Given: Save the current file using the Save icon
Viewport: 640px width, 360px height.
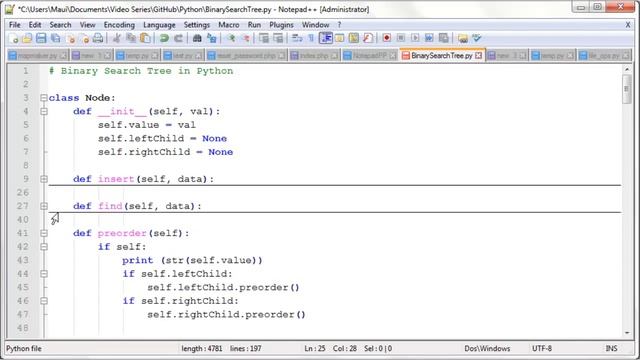Looking at the screenshot, I should pyautogui.click(x=41, y=38).
